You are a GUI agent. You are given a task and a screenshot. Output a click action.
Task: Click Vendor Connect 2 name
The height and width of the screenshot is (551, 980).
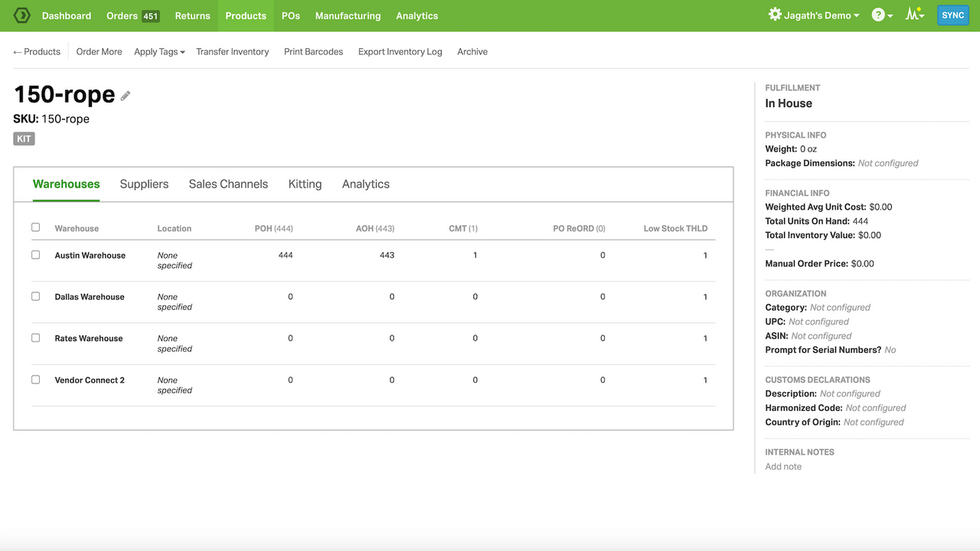click(x=90, y=380)
